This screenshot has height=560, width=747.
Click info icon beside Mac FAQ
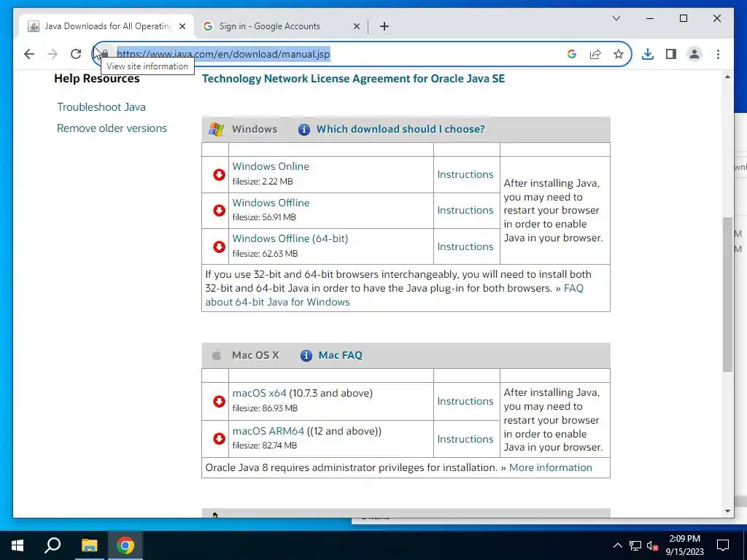click(306, 356)
